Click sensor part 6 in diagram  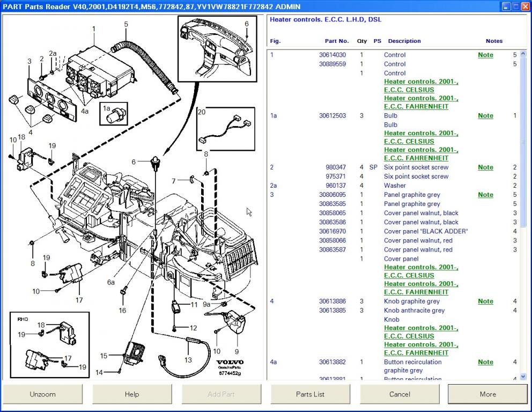point(156,163)
